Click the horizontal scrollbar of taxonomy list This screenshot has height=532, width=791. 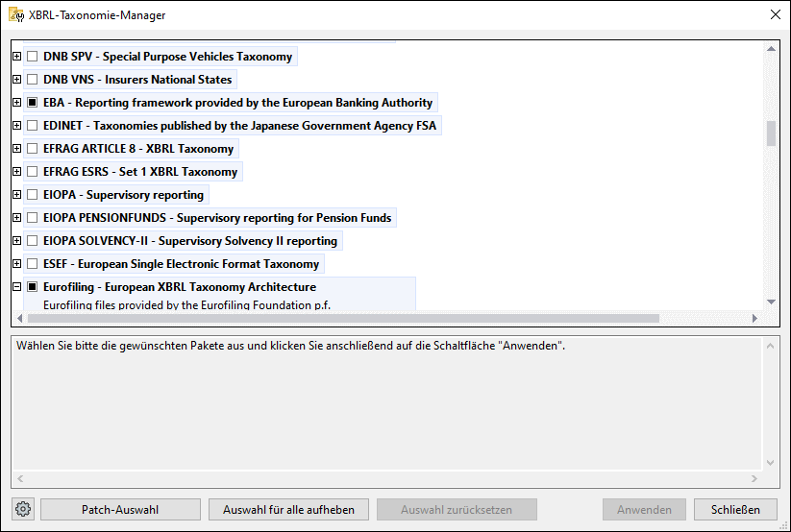pyautogui.click(x=336, y=318)
